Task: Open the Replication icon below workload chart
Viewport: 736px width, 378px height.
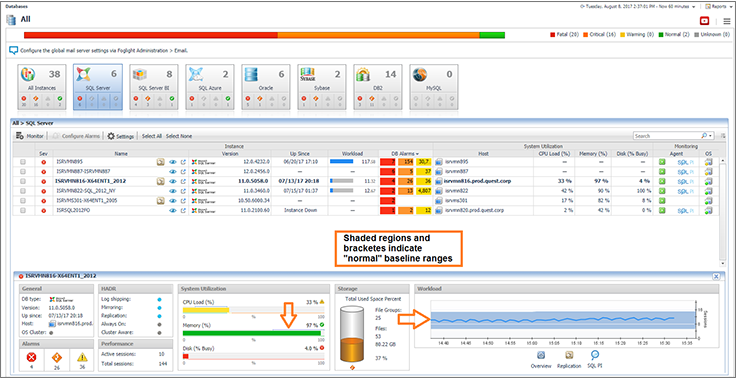Action: click(x=567, y=355)
